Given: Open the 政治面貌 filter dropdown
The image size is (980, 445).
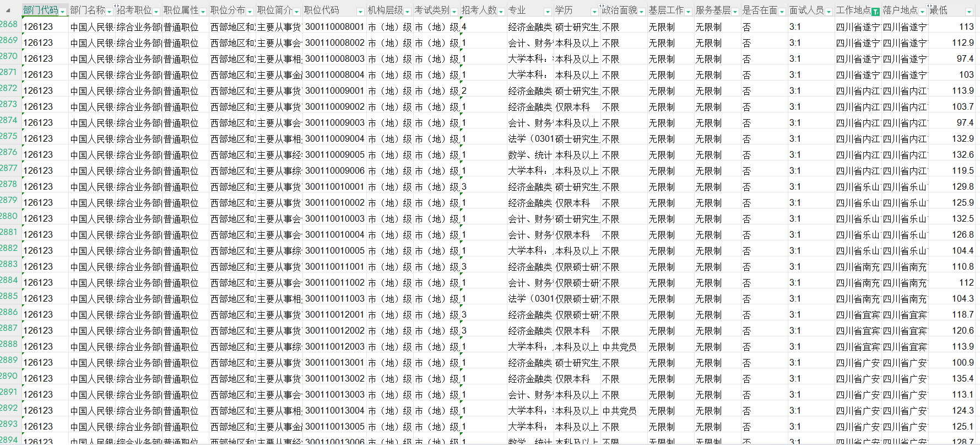Looking at the screenshot, I should (x=641, y=12).
